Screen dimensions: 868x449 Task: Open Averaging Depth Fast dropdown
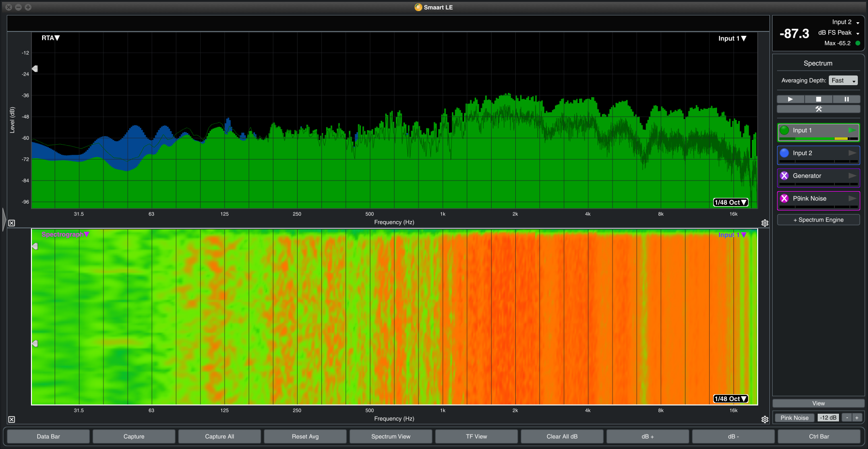point(843,80)
